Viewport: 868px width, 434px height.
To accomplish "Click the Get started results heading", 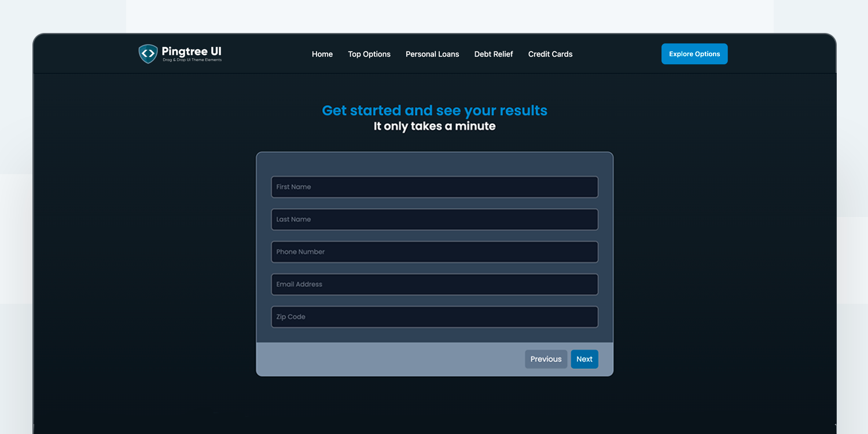I will coord(435,111).
